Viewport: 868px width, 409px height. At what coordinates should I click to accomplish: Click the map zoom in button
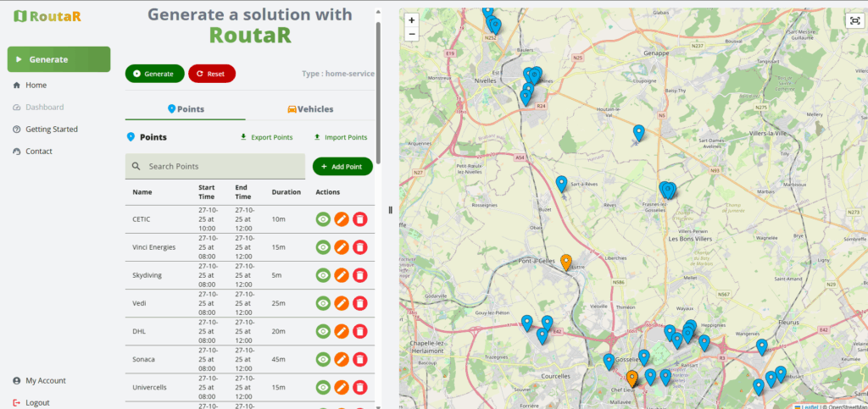pos(412,20)
